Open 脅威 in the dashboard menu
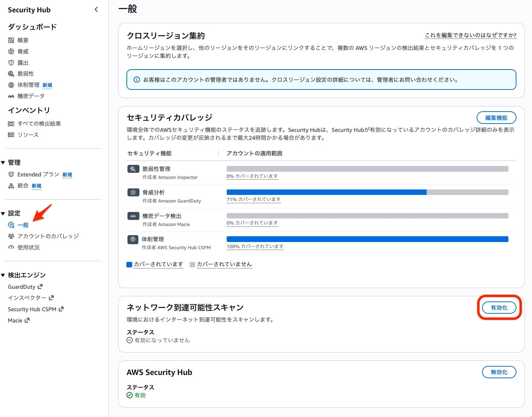The height and width of the screenshot is (417, 532). [x=23, y=51]
